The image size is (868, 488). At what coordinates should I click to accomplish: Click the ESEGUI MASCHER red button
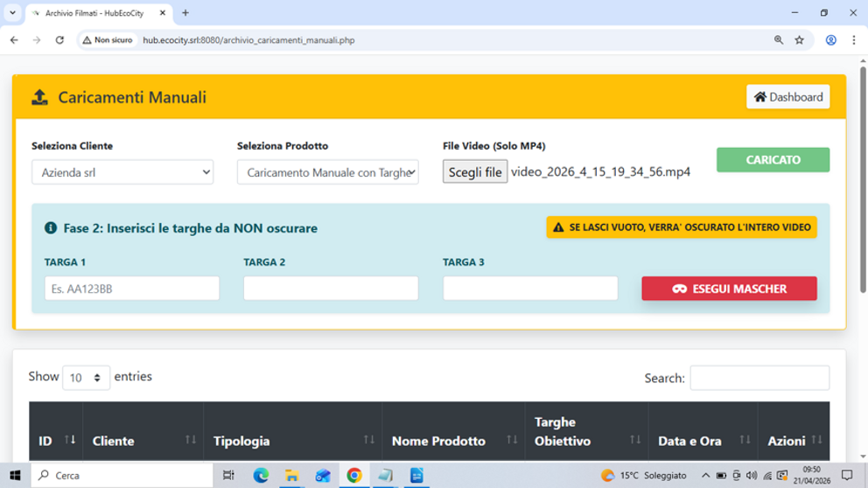[x=729, y=289]
